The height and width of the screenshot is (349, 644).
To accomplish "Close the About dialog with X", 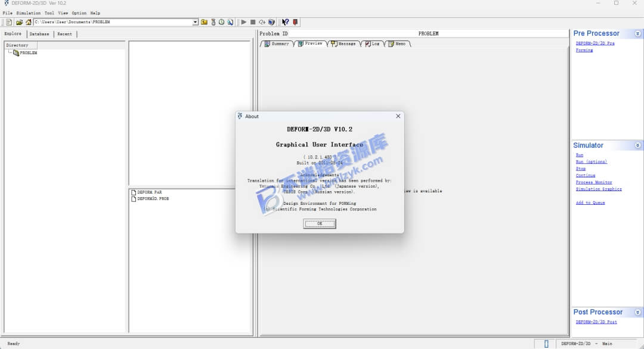I will click(x=398, y=116).
